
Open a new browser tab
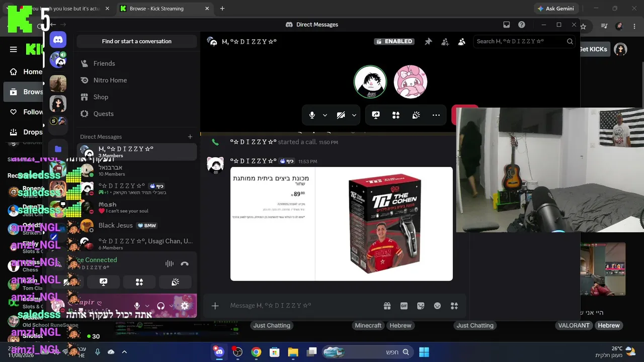222,9
